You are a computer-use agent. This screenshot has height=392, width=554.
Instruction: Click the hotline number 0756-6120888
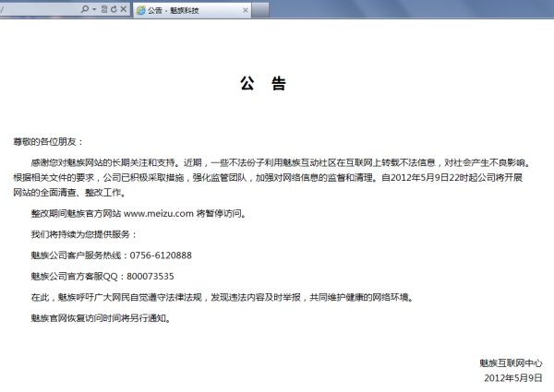coord(161,255)
